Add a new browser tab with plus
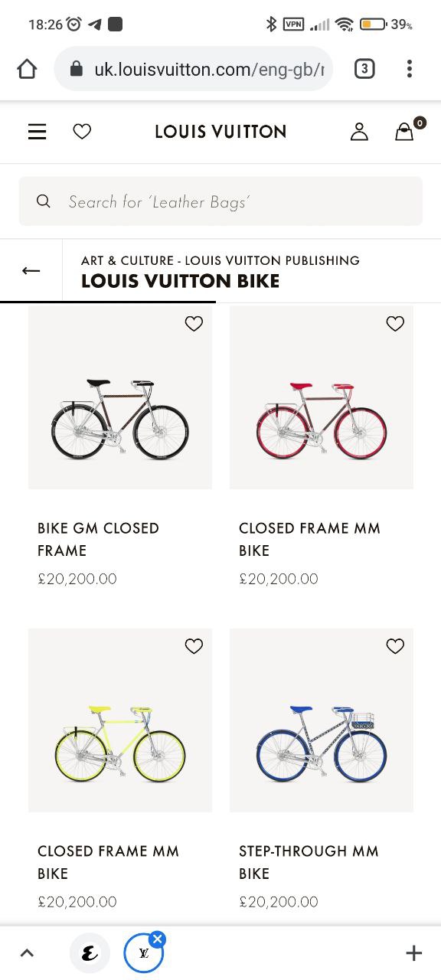 (413, 953)
